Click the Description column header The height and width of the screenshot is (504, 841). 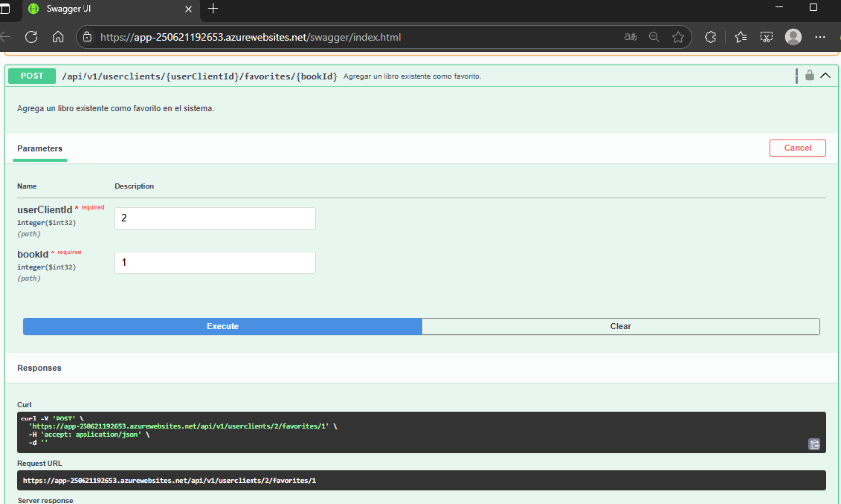[x=134, y=186]
